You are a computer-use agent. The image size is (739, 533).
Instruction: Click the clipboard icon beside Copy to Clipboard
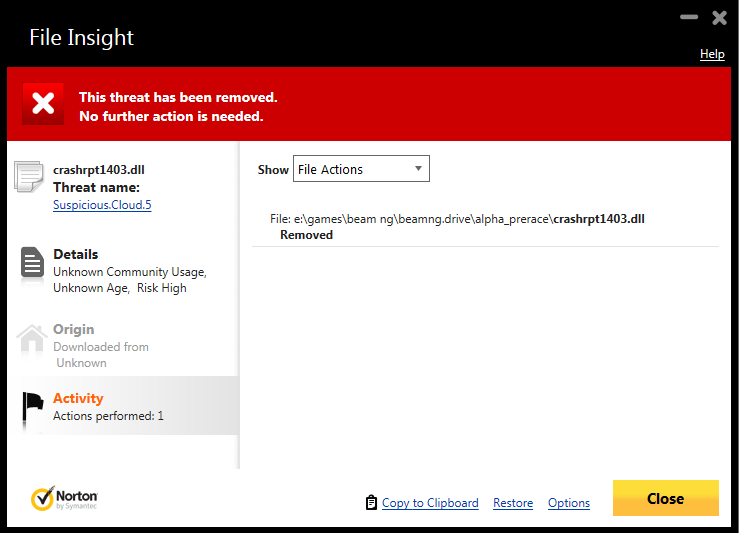(x=371, y=503)
